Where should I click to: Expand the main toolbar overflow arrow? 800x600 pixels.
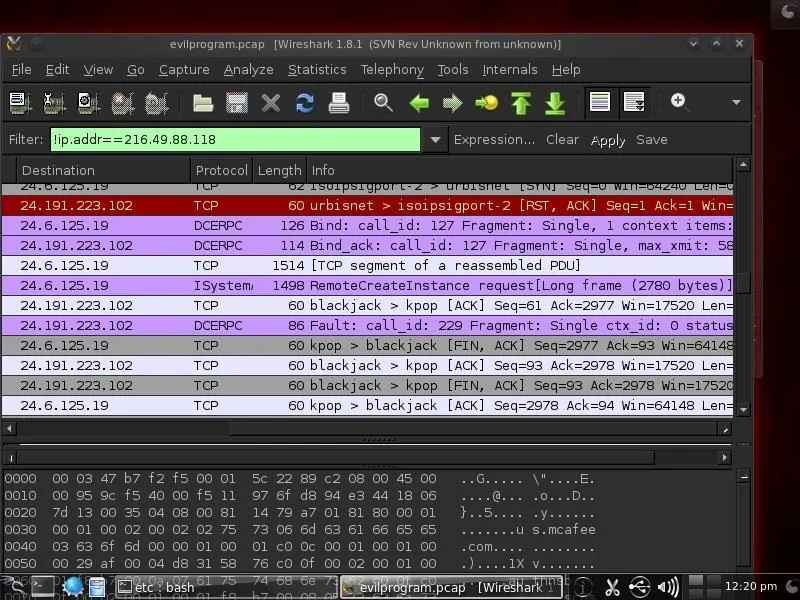(x=736, y=103)
